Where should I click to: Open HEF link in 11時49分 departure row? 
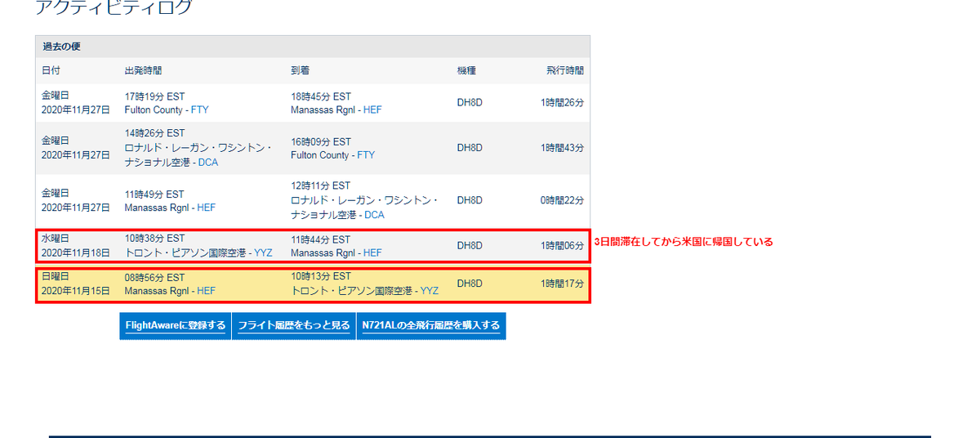point(206,208)
